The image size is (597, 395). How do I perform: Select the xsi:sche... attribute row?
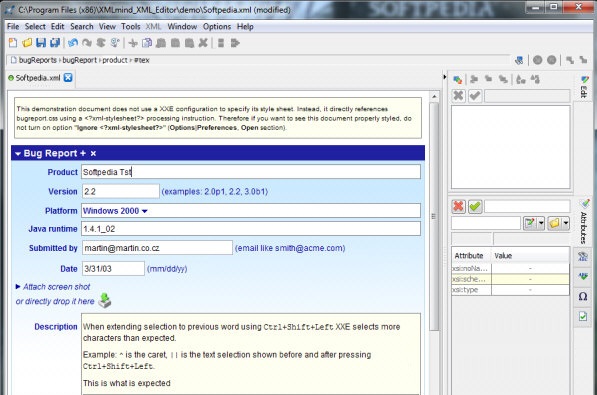coord(510,279)
